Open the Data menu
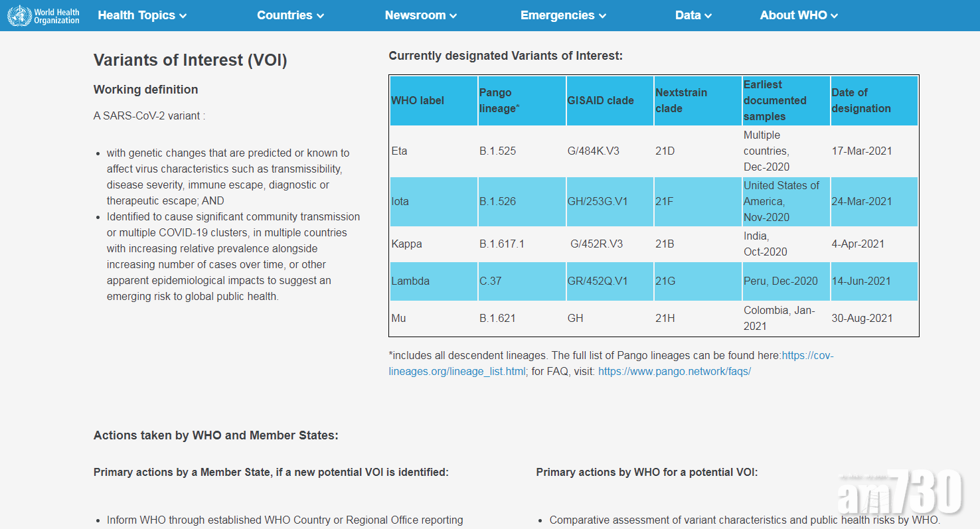 point(693,15)
